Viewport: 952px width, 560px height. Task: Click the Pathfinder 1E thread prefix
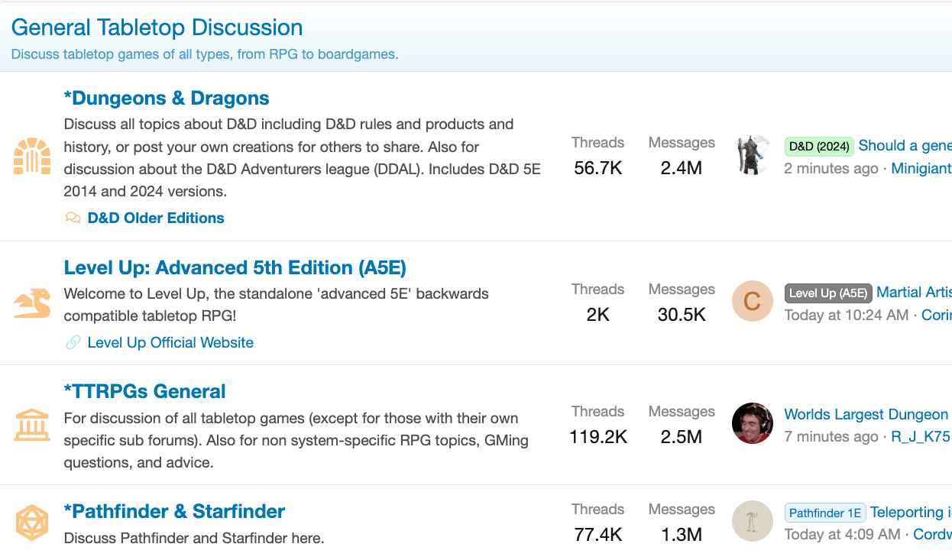click(x=824, y=513)
